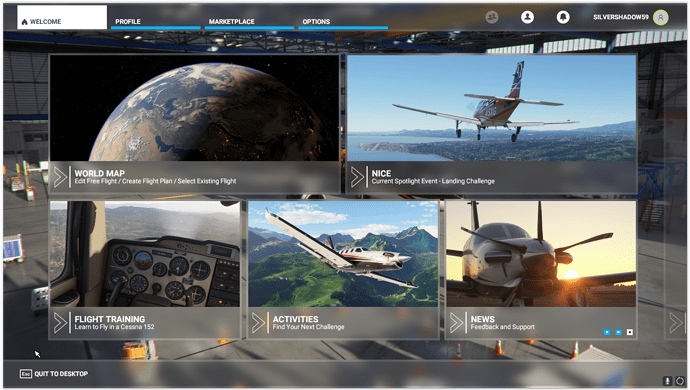Click the Esc key icon

point(25,374)
